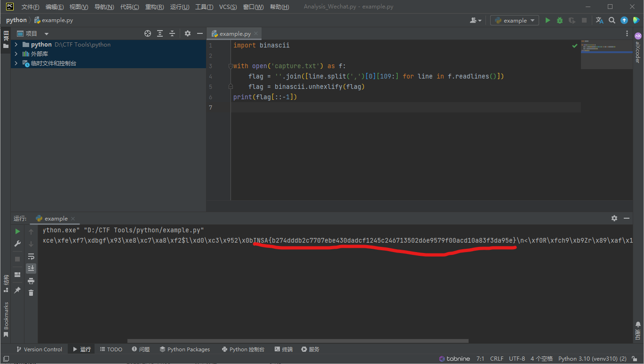Viewport: 644px width, 364px height.
Task: Hide the run panel with minus icon
Action: click(627, 218)
